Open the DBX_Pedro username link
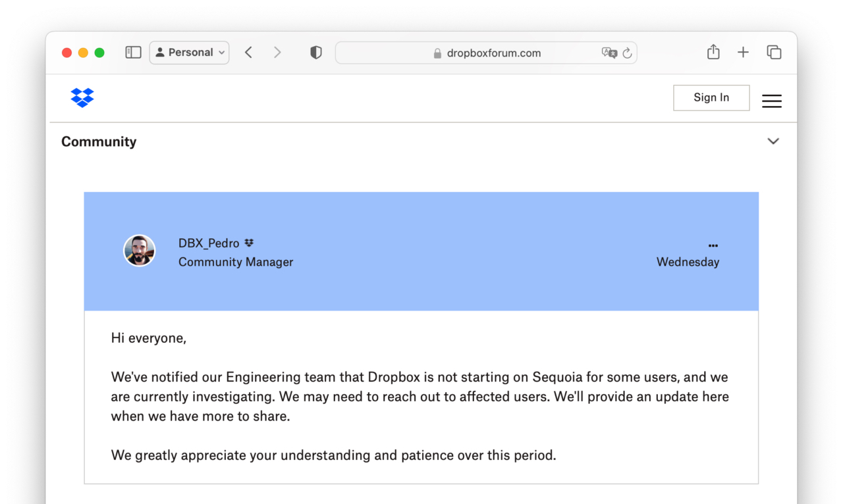 coord(209,243)
